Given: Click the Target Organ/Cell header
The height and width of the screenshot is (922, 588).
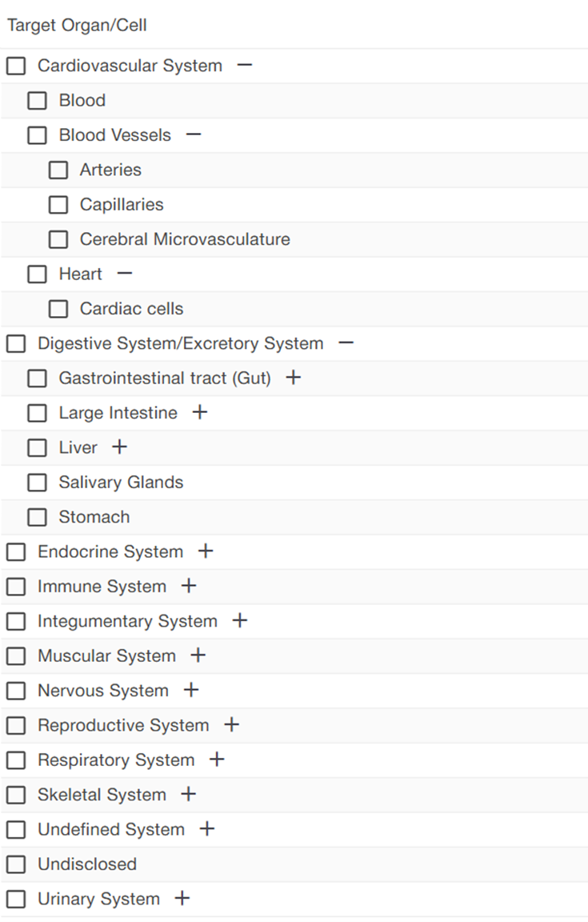Looking at the screenshot, I should click(78, 26).
